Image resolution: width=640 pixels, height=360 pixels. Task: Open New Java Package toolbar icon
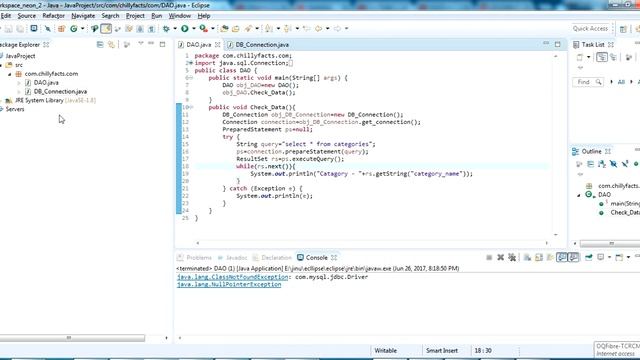(x=62, y=29)
